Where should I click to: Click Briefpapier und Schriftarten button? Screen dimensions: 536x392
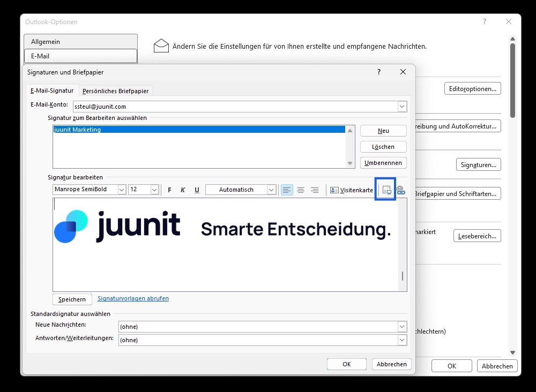click(458, 194)
